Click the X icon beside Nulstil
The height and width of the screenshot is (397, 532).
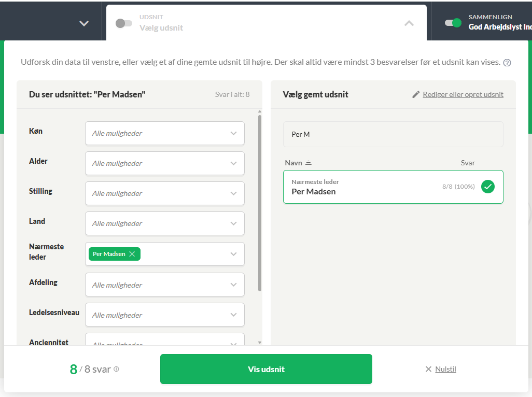tap(428, 369)
